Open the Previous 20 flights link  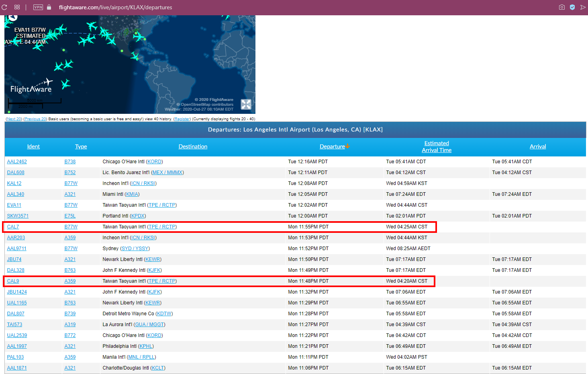tap(35, 119)
